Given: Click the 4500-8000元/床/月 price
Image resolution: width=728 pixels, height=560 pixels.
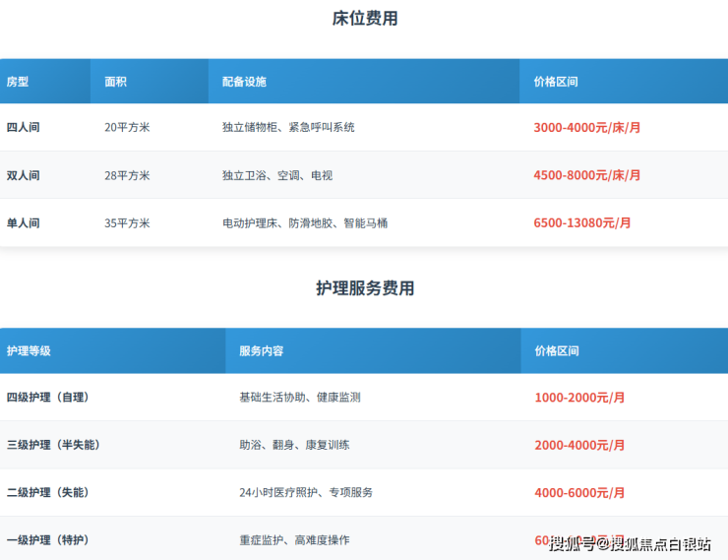Looking at the screenshot, I should (x=586, y=175).
